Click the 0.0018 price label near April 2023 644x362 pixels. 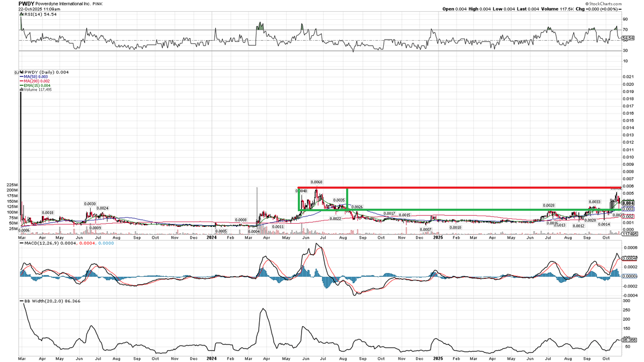(x=48, y=213)
